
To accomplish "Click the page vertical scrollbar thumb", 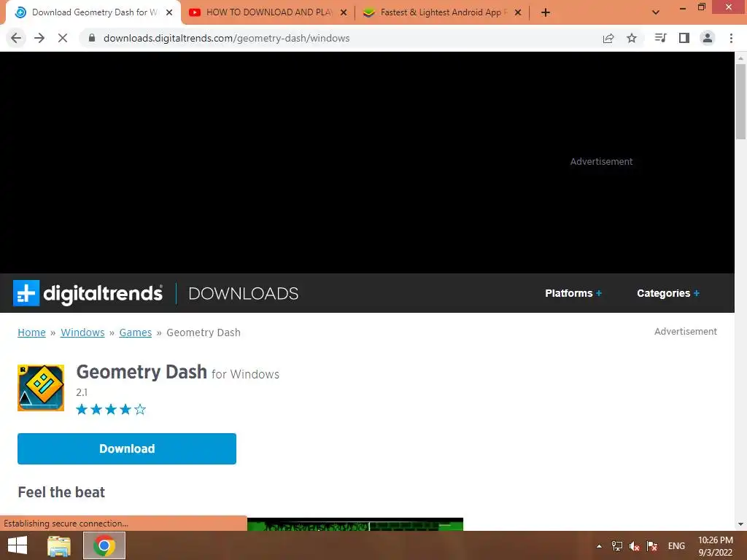I will tap(740, 101).
